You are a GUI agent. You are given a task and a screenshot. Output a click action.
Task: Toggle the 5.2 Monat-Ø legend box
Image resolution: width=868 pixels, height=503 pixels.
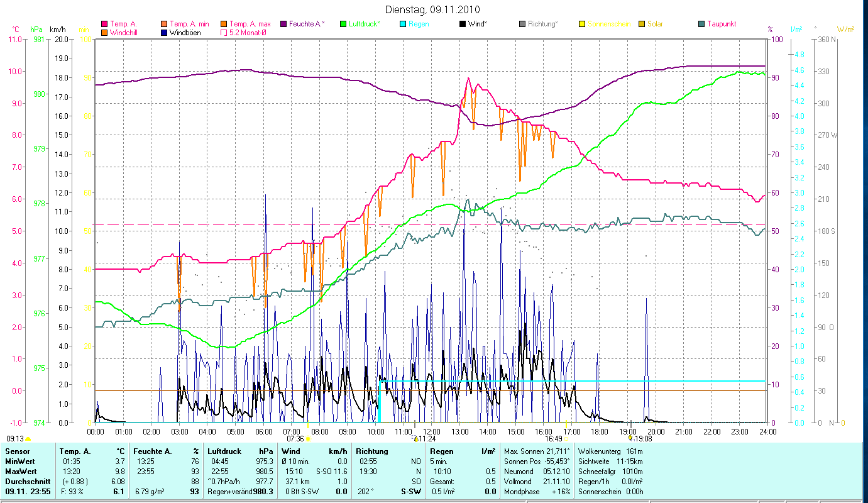pos(224,33)
